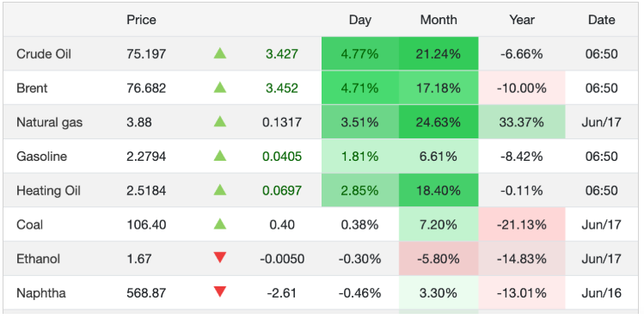Sort by the Year column header

522,20
